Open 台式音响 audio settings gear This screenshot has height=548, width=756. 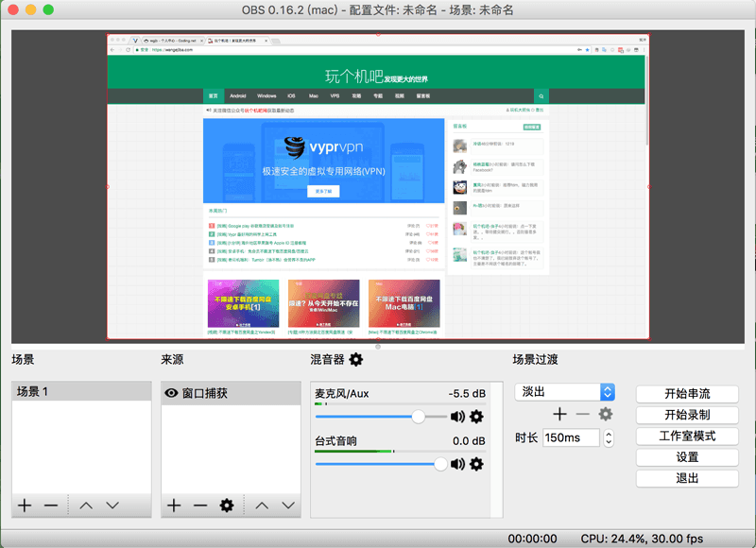point(476,464)
